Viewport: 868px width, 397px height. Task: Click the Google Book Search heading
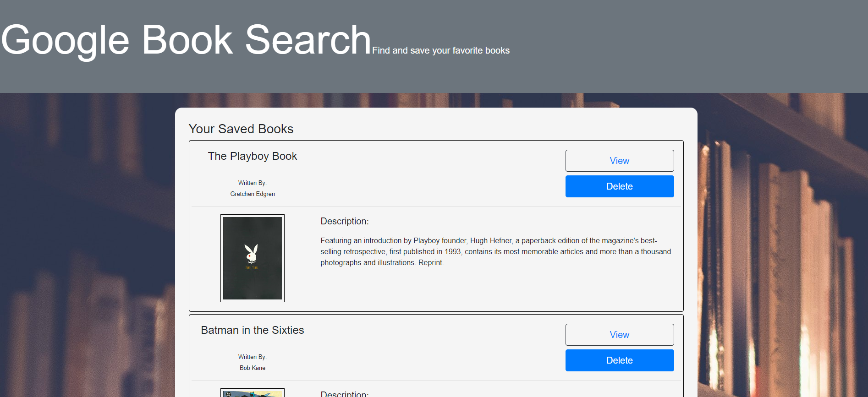186,40
